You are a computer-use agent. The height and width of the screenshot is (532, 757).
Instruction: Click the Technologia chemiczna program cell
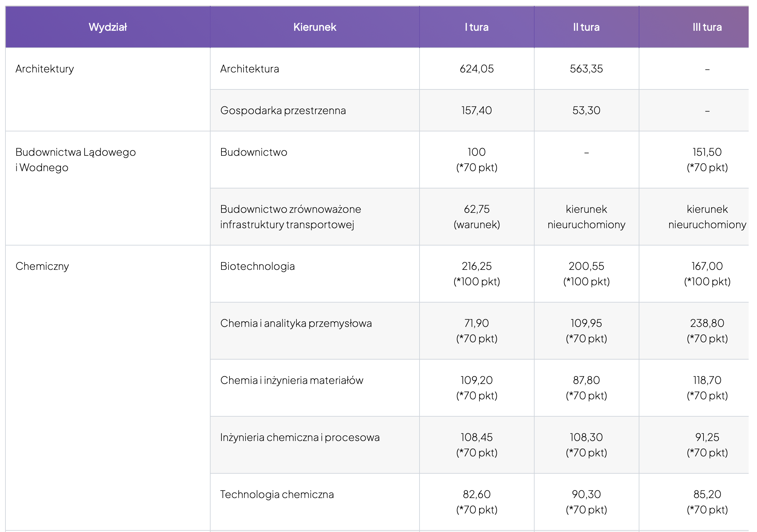(277, 495)
